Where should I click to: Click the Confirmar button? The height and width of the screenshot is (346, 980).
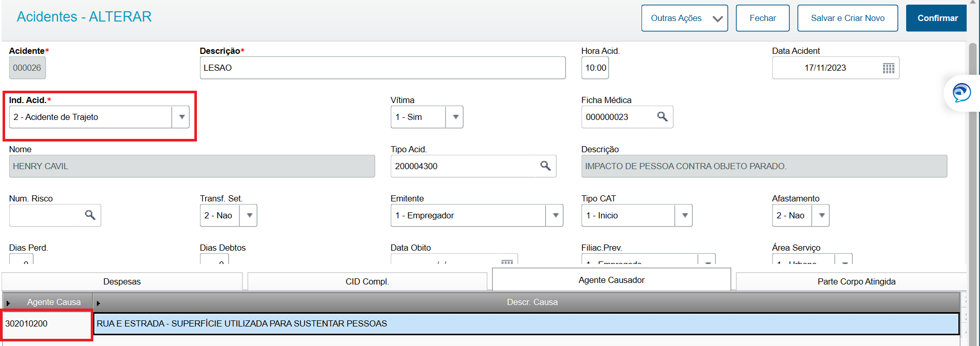(937, 18)
